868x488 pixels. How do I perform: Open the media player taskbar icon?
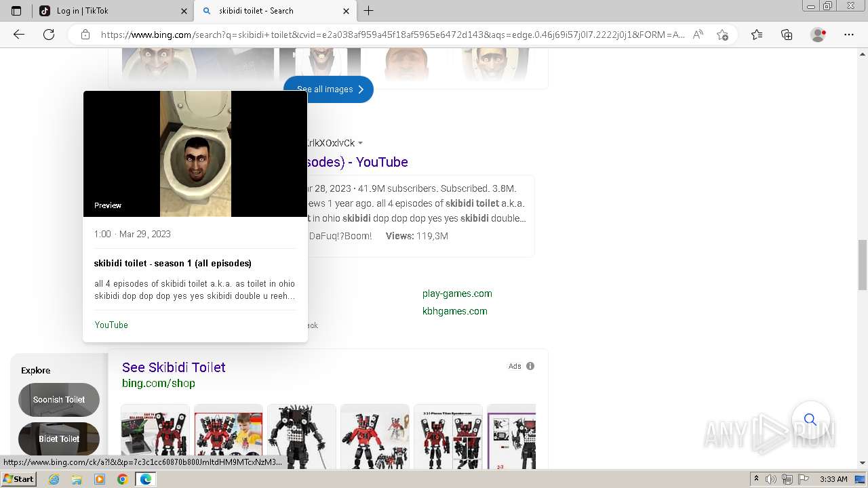click(100, 479)
